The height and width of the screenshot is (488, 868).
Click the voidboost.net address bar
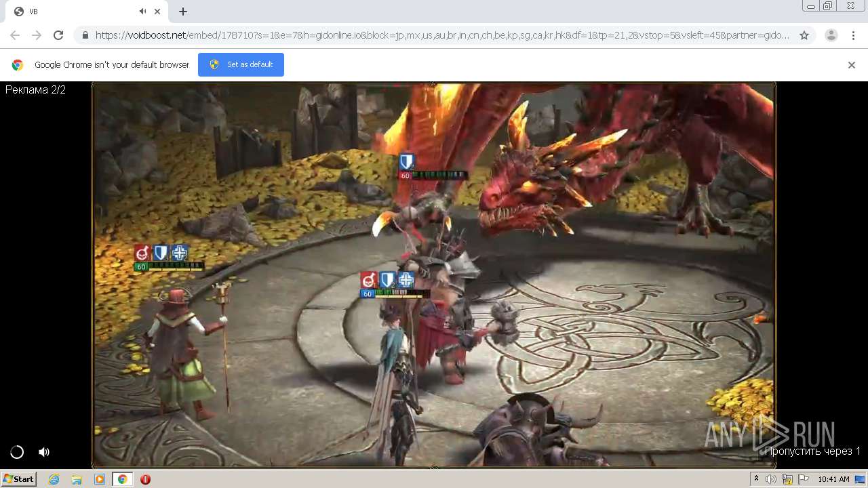(x=442, y=35)
